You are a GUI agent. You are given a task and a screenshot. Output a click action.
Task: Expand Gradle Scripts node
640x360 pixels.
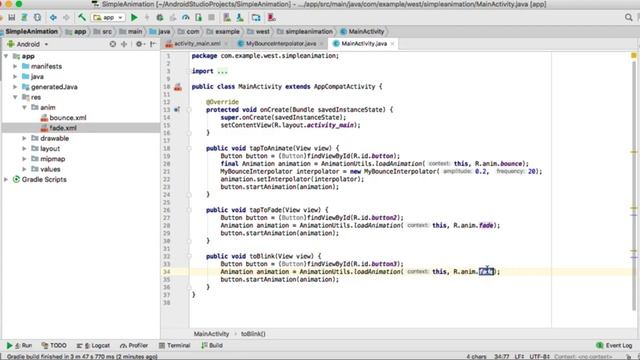click(x=6, y=179)
